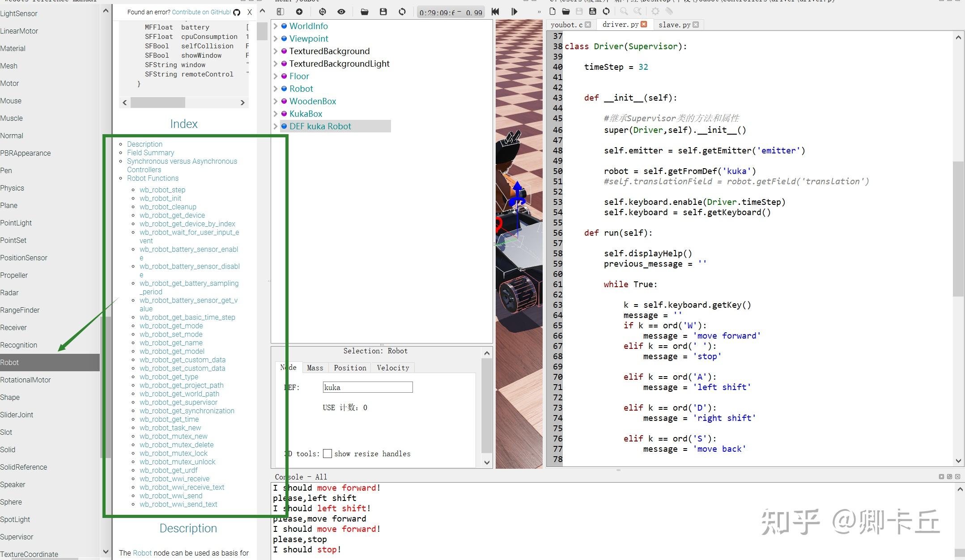Screen dimensions: 965x560
Task: Click revert file icon in editor toolbar
Action: [x=606, y=12]
